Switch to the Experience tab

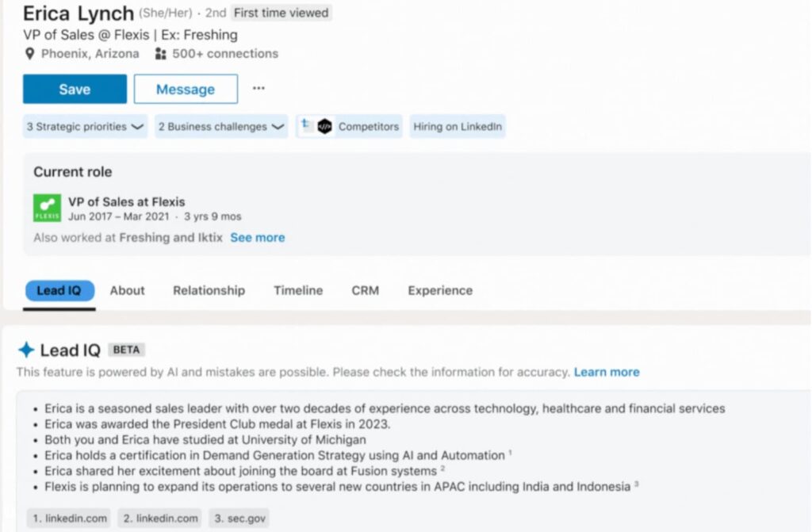(x=439, y=290)
